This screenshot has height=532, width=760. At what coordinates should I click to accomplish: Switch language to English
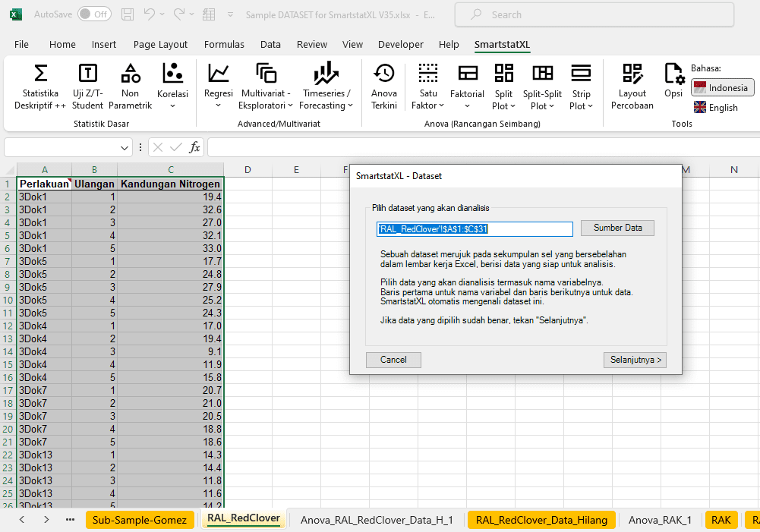pos(715,108)
